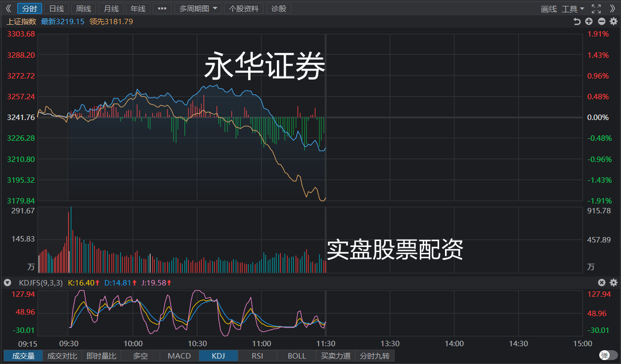The height and width of the screenshot is (364, 621).
Task: Select 买卖力道 indicator tab
Action: point(336,356)
